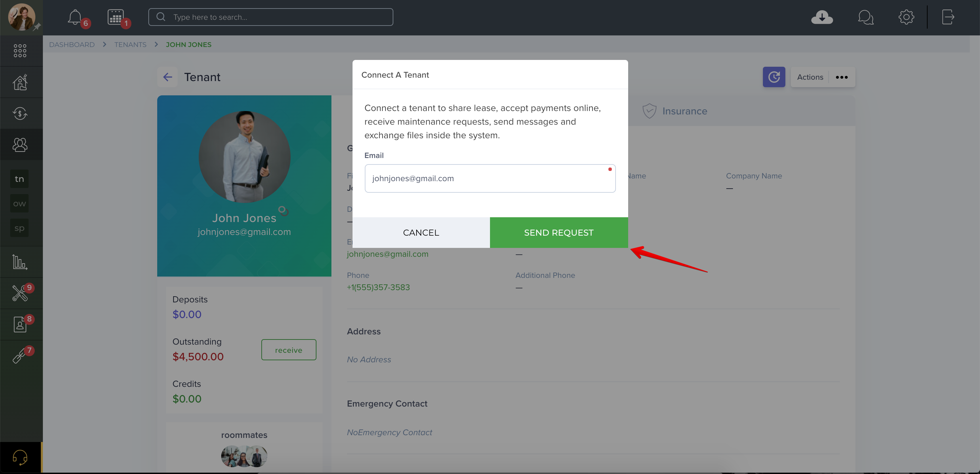Open the maintenance tools icon with badge 9
Viewport: 980px width, 474px height.
click(20, 293)
